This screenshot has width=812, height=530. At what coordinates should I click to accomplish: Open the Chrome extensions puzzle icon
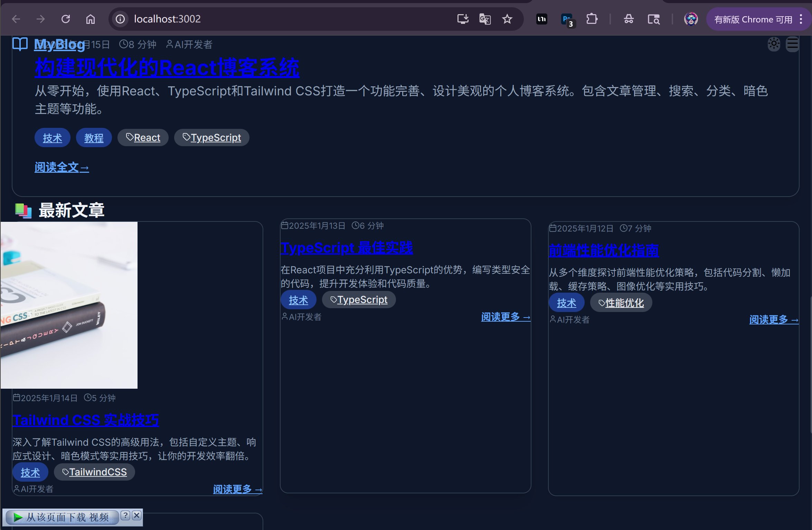coord(592,19)
